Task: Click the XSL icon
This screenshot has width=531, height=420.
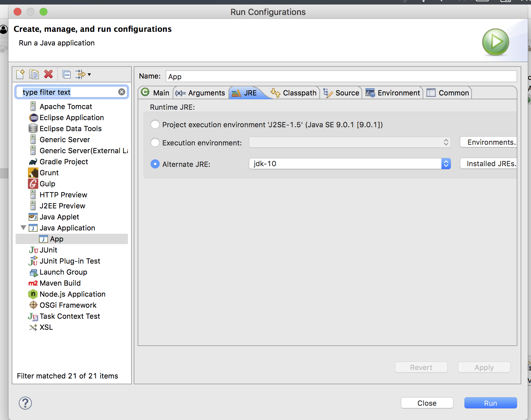Action: [x=33, y=327]
